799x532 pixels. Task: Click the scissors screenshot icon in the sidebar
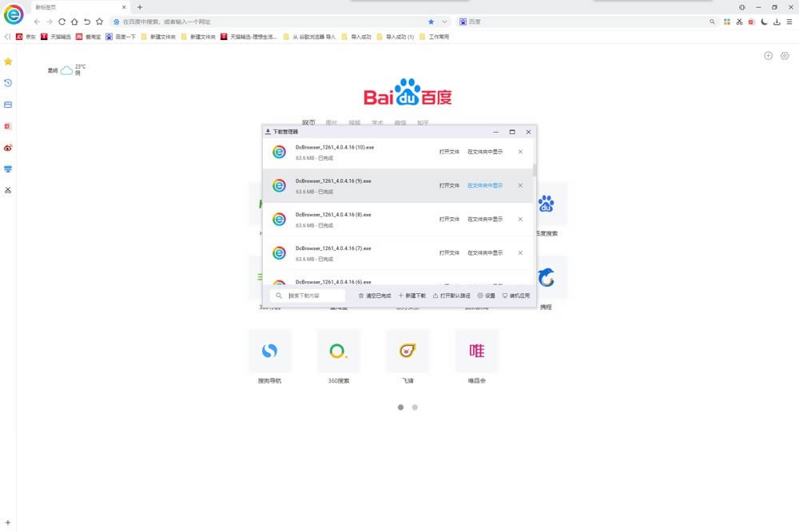[8, 190]
